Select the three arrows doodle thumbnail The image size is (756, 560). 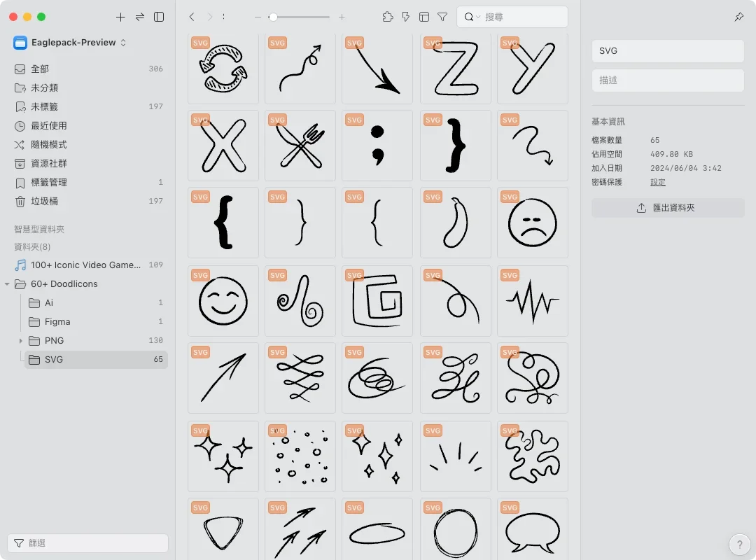pyautogui.click(x=300, y=530)
